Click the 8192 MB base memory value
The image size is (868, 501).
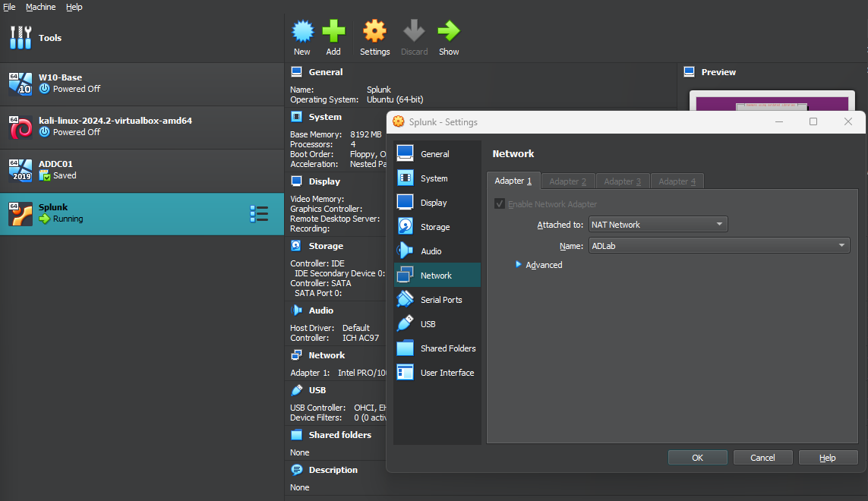coord(366,134)
